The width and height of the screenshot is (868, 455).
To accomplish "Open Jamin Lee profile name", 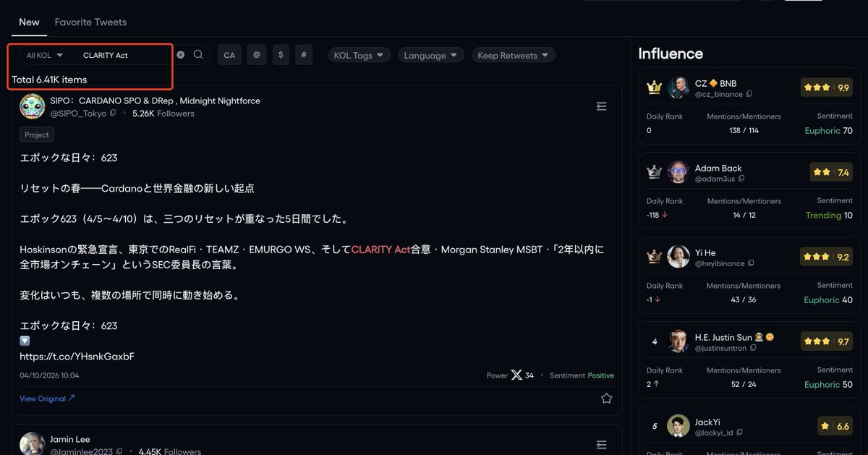I will (69, 439).
